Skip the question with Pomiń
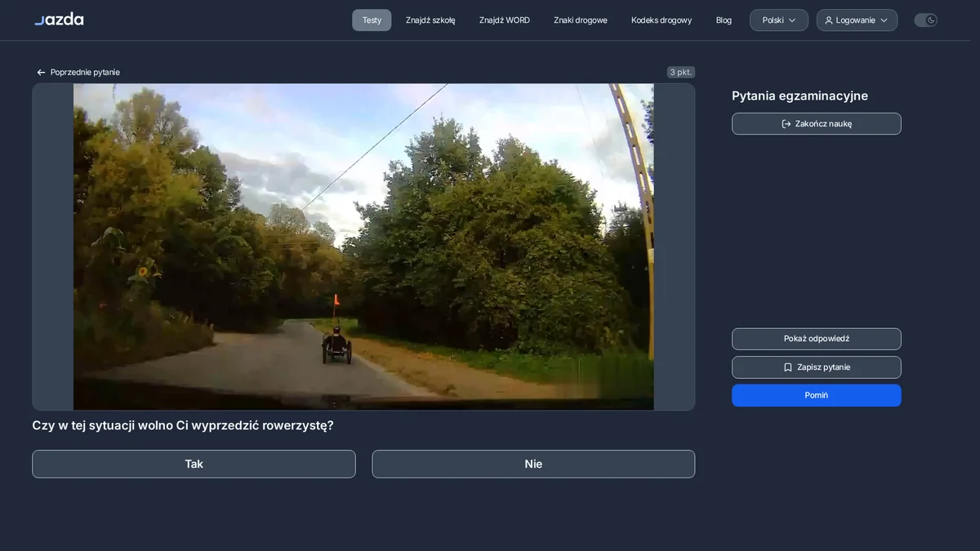The height and width of the screenshot is (551, 980). pyautogui.click(x=817, y=395)
